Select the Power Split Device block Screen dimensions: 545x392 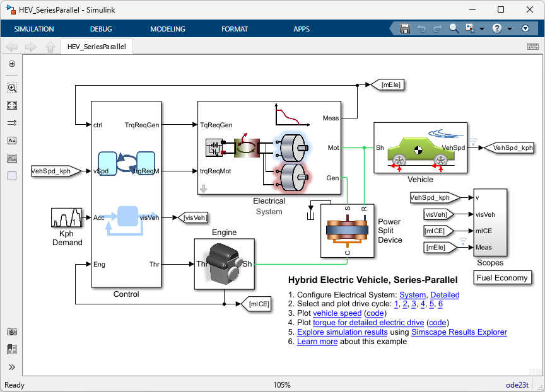pos(347,231)
